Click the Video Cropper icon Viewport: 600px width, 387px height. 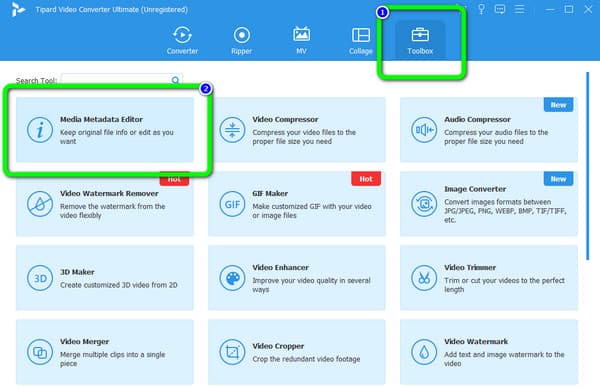pyautogui.click(x=232, y=352)
